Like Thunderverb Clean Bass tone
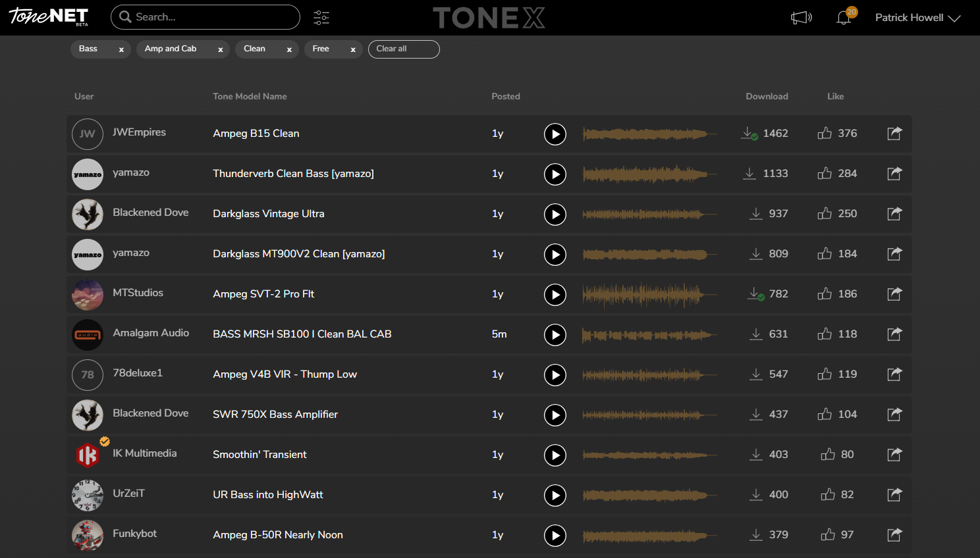This screenshot has height=558, width=980. [825, 174]
